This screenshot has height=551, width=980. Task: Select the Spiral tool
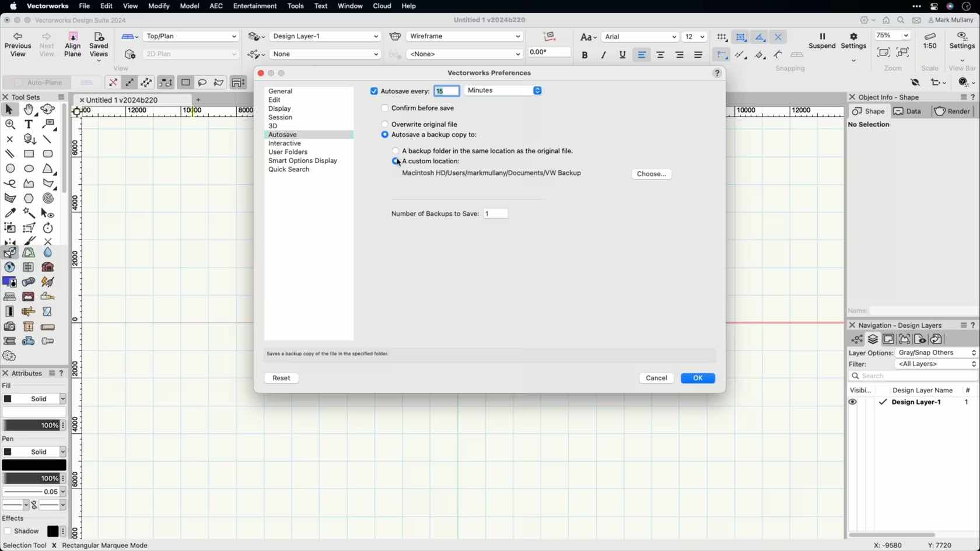(48, 198)
